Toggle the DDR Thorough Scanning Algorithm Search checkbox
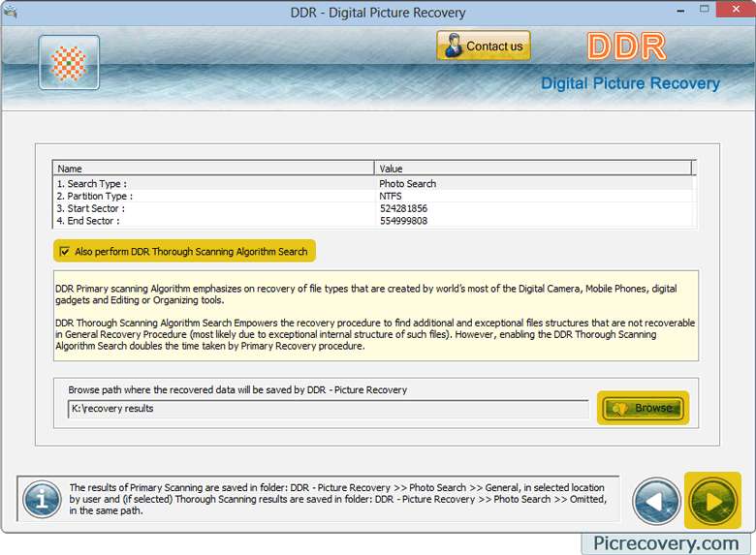Image resolution: width=756 pixels, height=555 pixels. pyautogui.click(x=64, y=252)
